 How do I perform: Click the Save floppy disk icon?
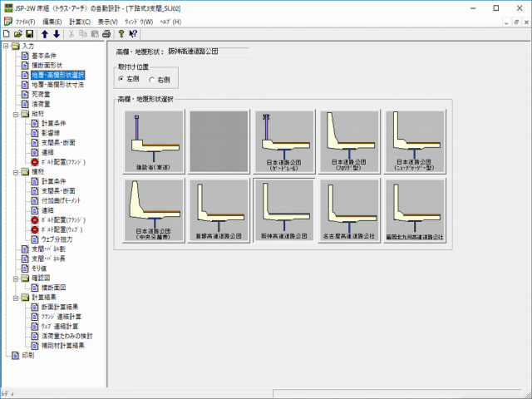29,33
